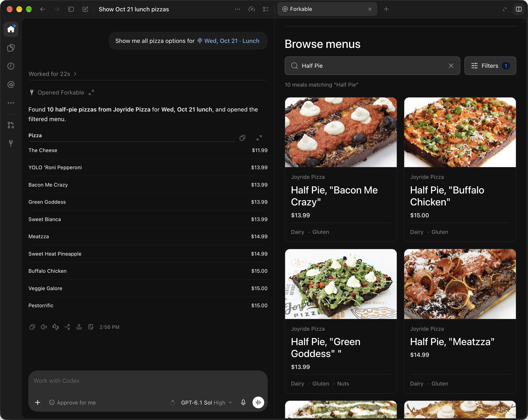Open the task list icon in title bar
Viewport: 528px width, 420px height.
(266, 9)
